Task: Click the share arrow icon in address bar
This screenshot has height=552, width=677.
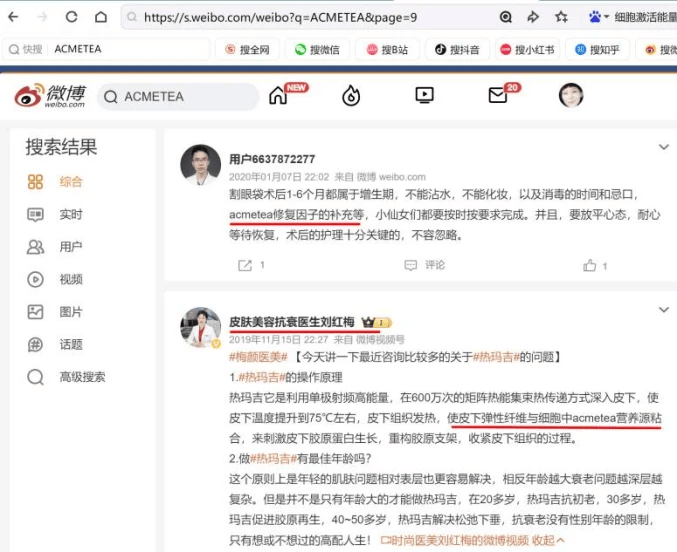Action: [x=533, y=17]
